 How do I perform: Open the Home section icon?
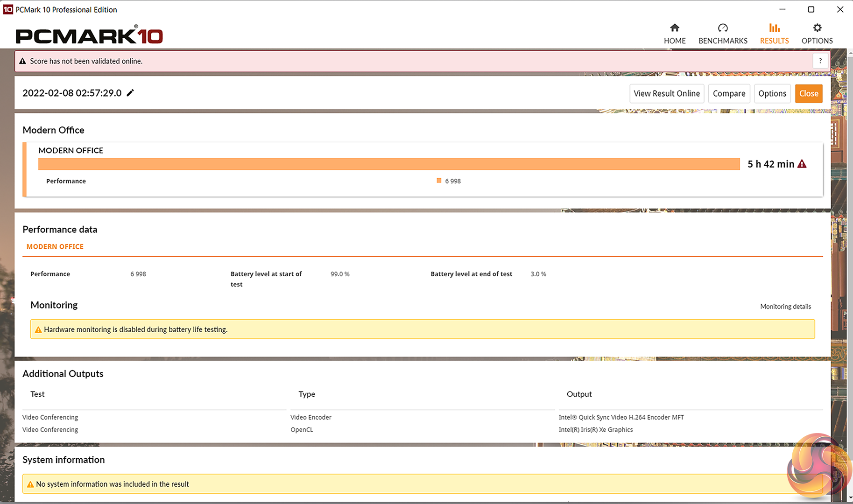[675, 28]
